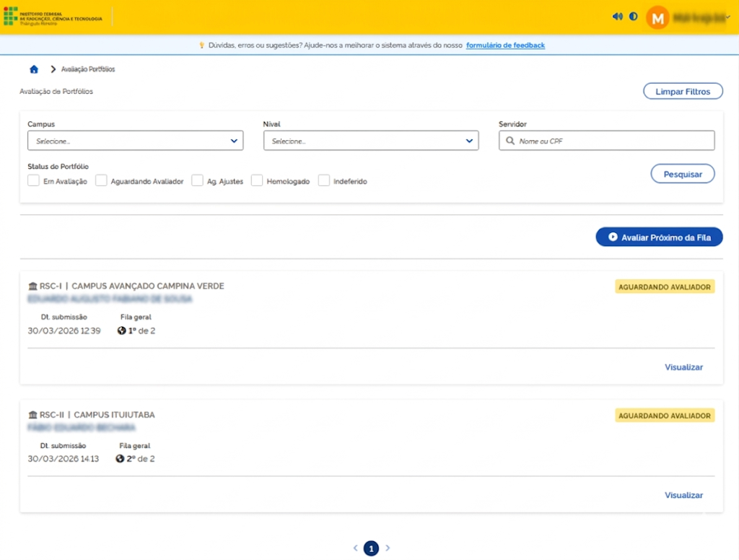Click the institution logo at top left
The width and height of the screenshot is (739, 560).
[x=53, y=17]
